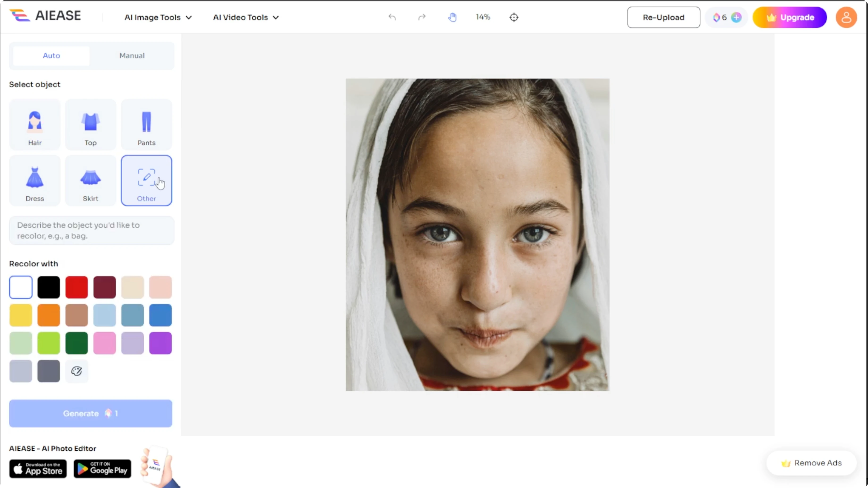
Task: Pick the light pink blush swatch
Action: pos(160,287)
